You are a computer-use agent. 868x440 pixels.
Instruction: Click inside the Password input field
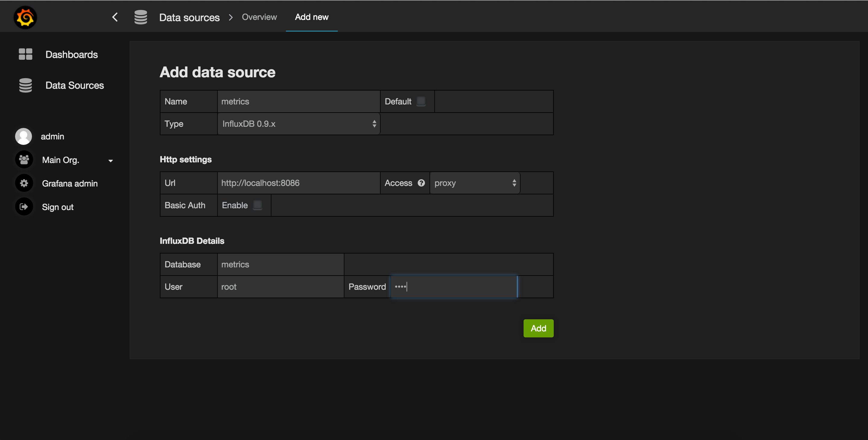point(454,287)
